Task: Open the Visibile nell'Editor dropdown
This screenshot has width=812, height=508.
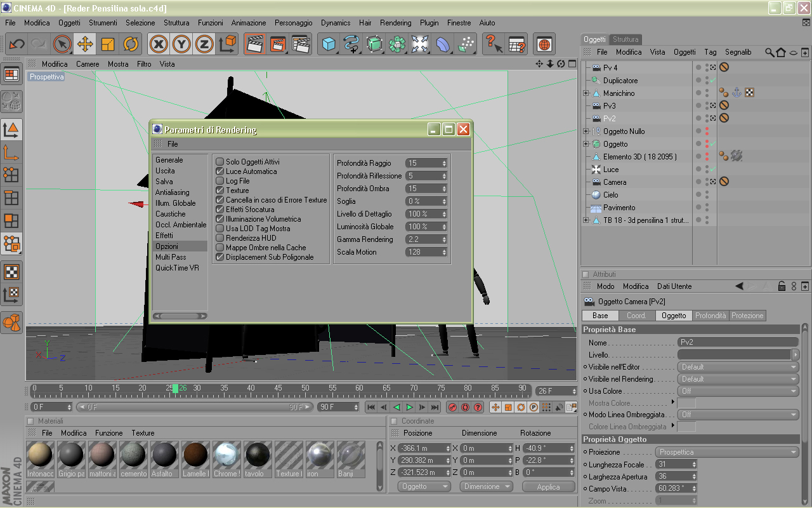Action: 738,367
